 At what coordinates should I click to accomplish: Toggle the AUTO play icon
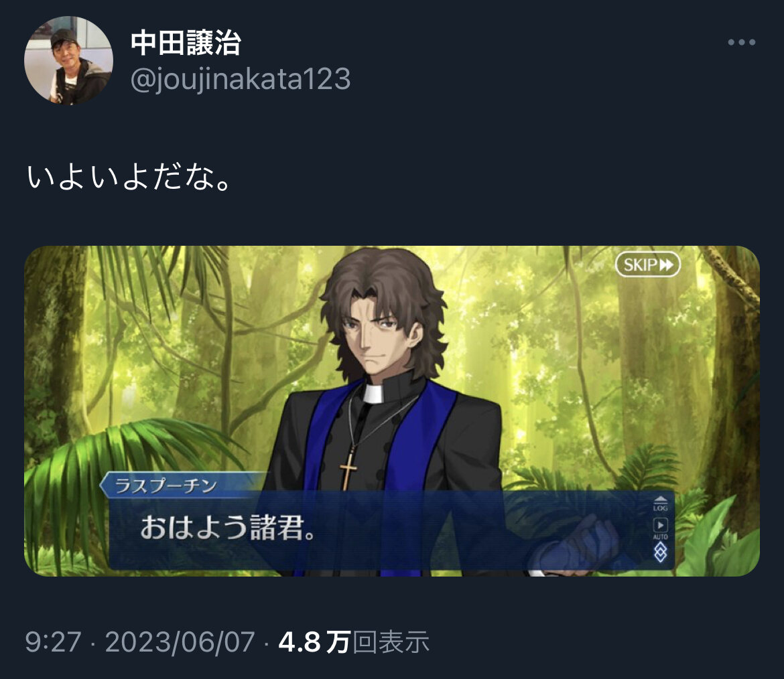661,528
